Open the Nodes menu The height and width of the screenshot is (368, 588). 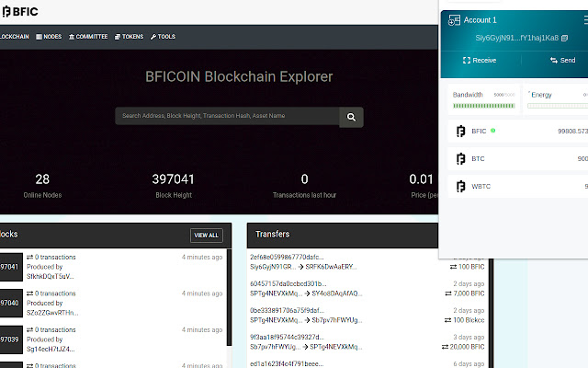coord(49,37)
